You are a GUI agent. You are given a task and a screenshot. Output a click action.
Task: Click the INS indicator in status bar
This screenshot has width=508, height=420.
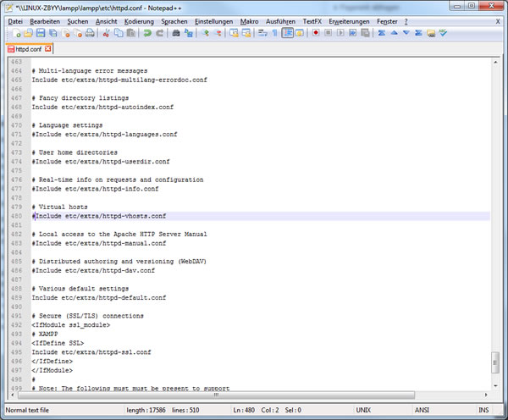[483, 411]
